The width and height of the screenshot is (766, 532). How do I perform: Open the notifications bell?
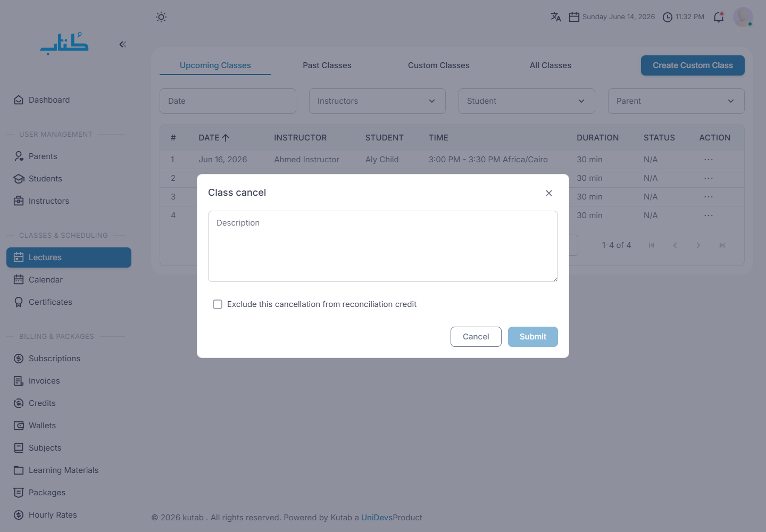click(x=719, y=17)
